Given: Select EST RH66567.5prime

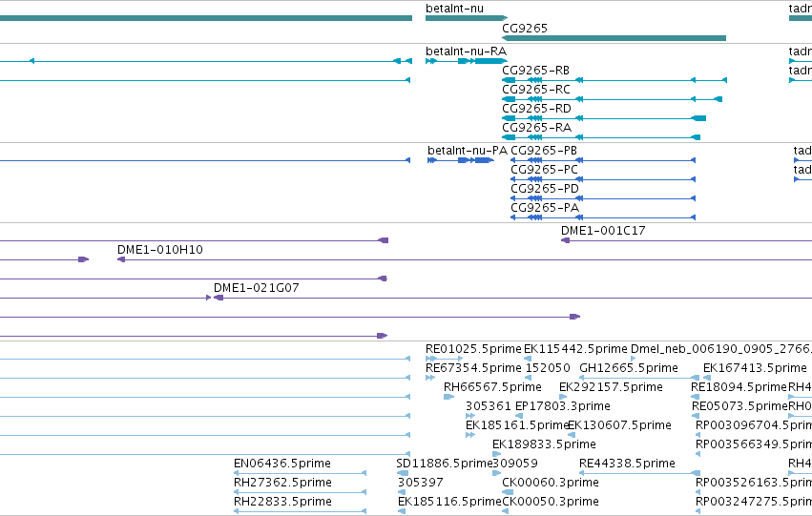Looking at the screenshot, I should 492,387.
